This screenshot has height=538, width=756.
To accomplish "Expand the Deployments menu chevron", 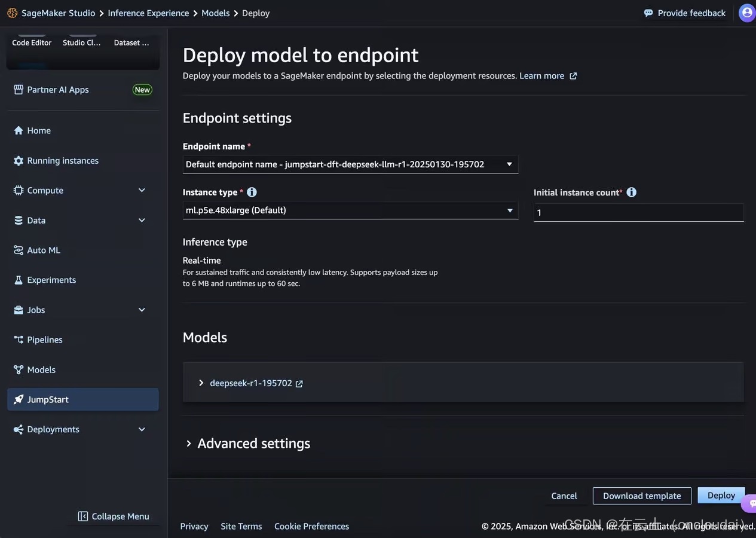I will [142, 429].
